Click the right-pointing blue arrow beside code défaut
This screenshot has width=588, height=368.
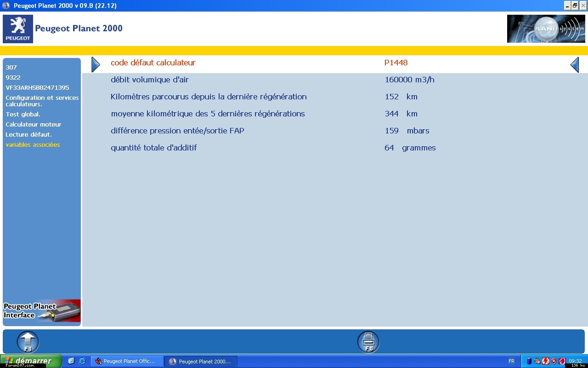tap(96, 65)
